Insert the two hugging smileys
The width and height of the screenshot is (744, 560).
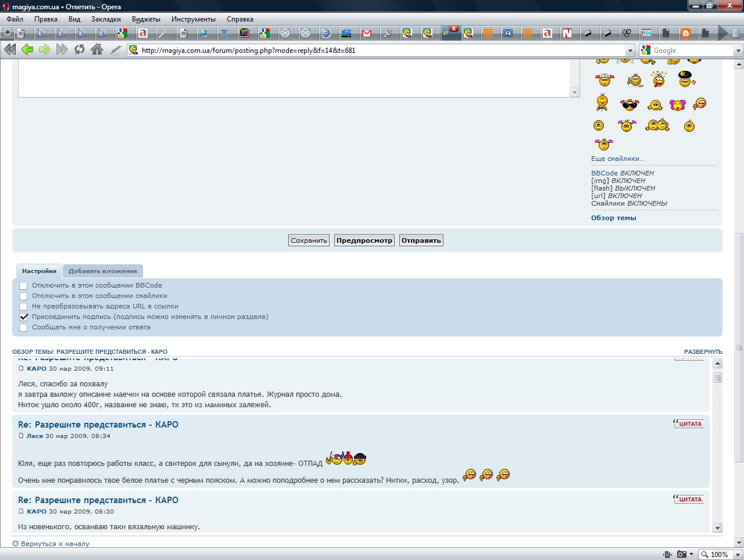tap(658, 125)
